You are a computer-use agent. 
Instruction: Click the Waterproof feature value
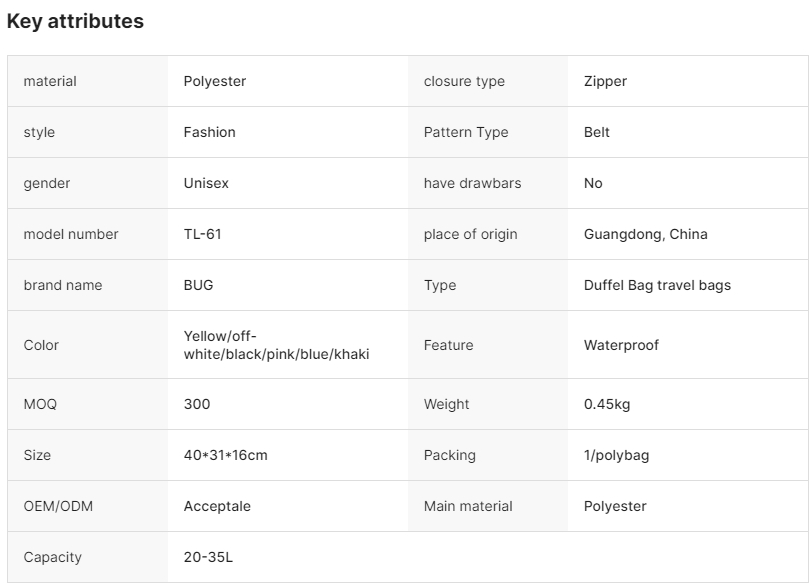[x=621, y=345]
